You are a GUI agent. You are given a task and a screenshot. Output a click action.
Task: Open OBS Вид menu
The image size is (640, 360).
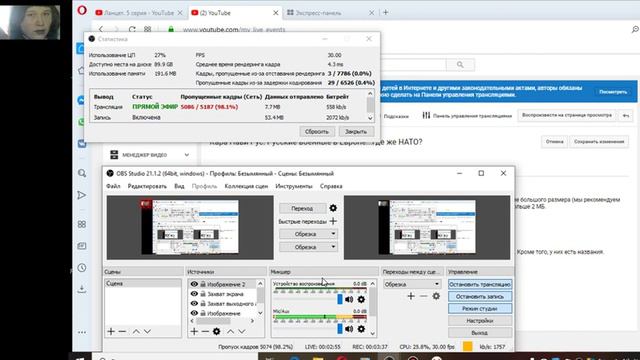pyautogui.click(x=179, y=186)
